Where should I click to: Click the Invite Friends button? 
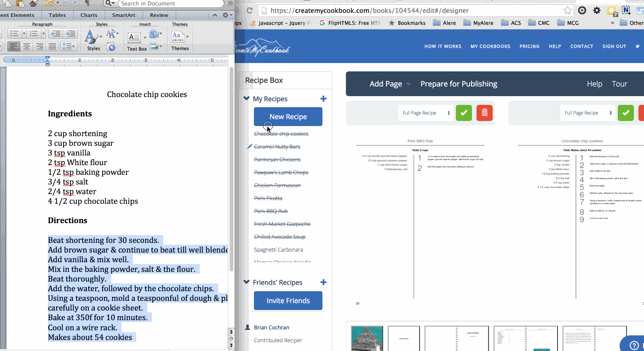[288, 300]
